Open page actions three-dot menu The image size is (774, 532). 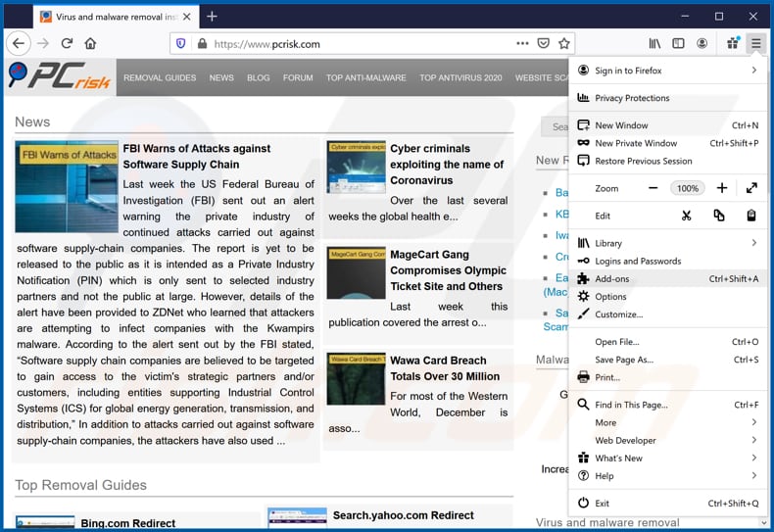click(x=522, y=43)
